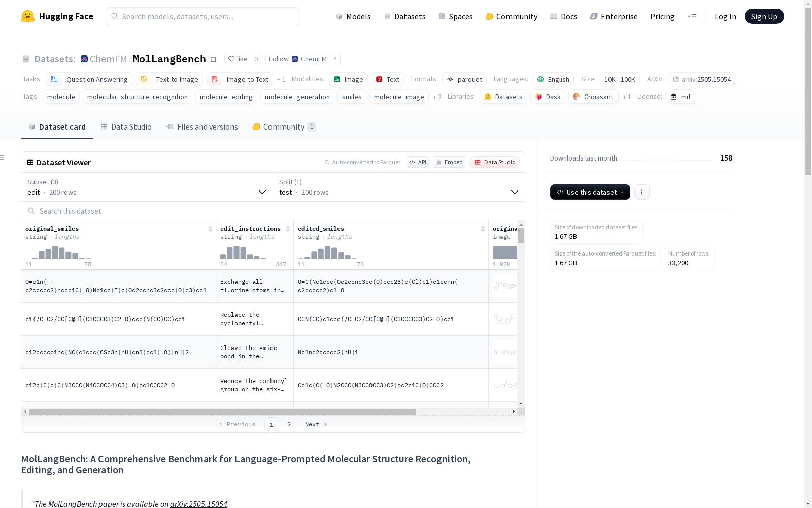Like the MolLangBench dataset
Screen dimensions: 812x508
pos(238,59)
